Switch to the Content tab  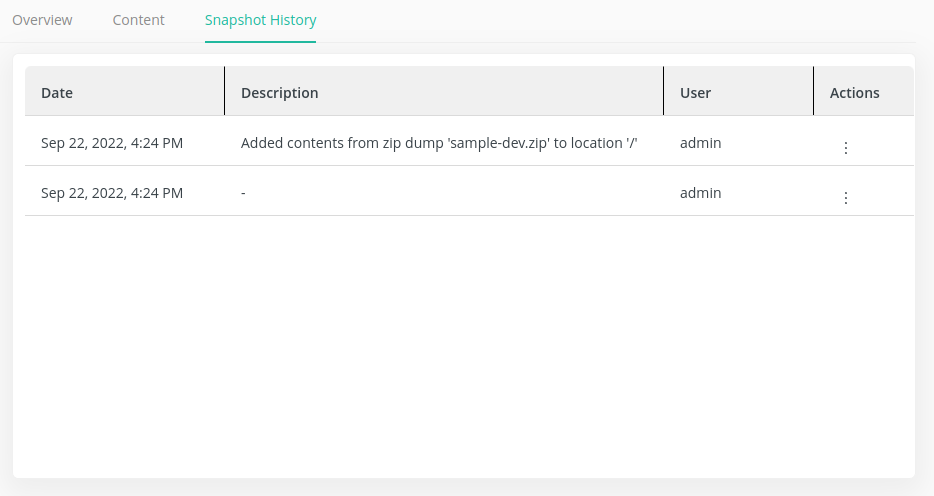coord(138,20)
